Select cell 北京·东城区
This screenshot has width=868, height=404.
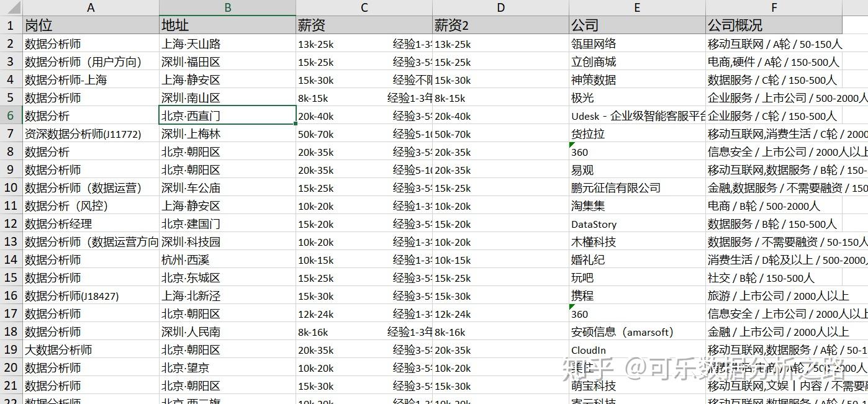point(227,277)
